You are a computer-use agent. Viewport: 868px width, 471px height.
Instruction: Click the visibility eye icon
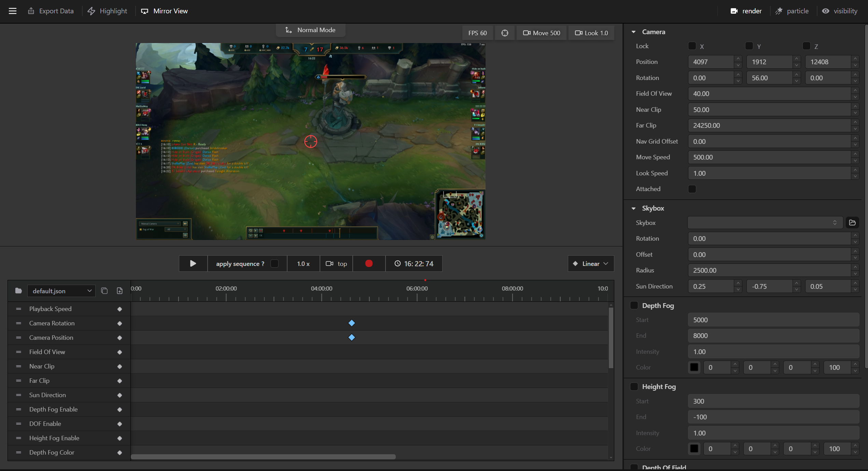coord(826,11)
